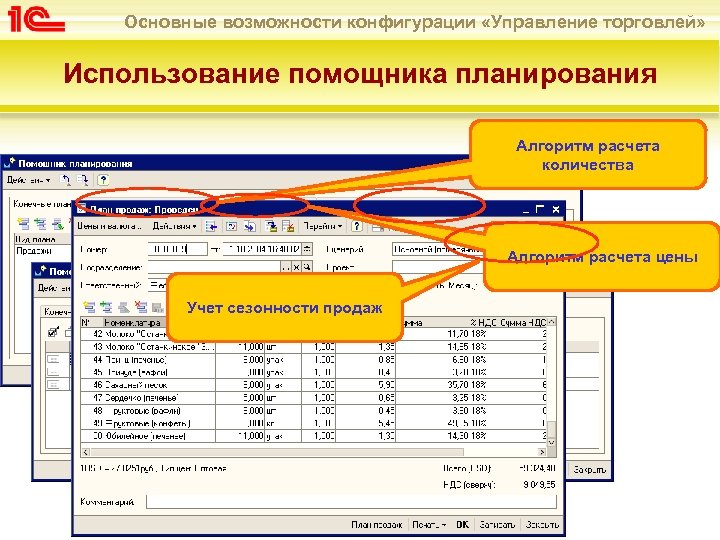Click the table's vertical scrollbar down arrow
This screenshot has width=720, height=540.
551,443
